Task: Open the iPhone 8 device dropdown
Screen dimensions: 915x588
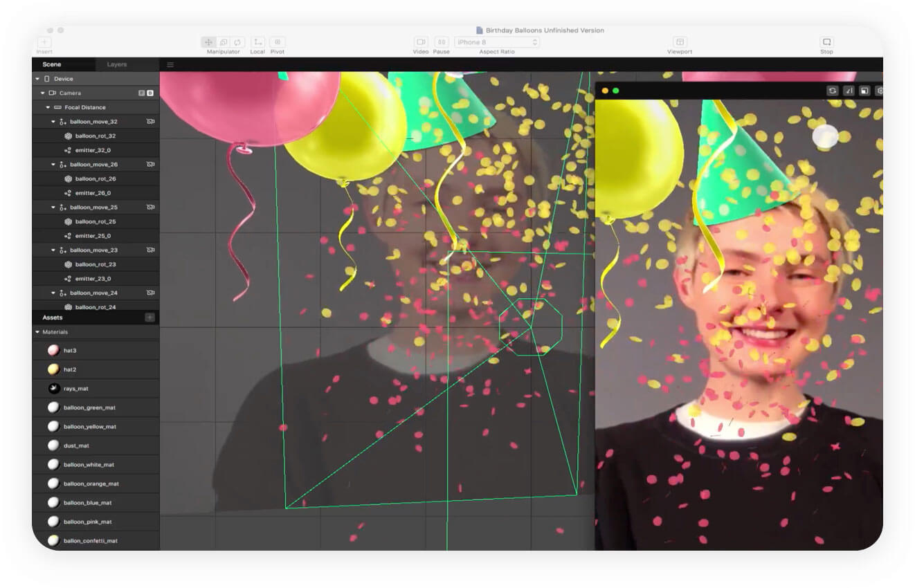Action: 496,42
